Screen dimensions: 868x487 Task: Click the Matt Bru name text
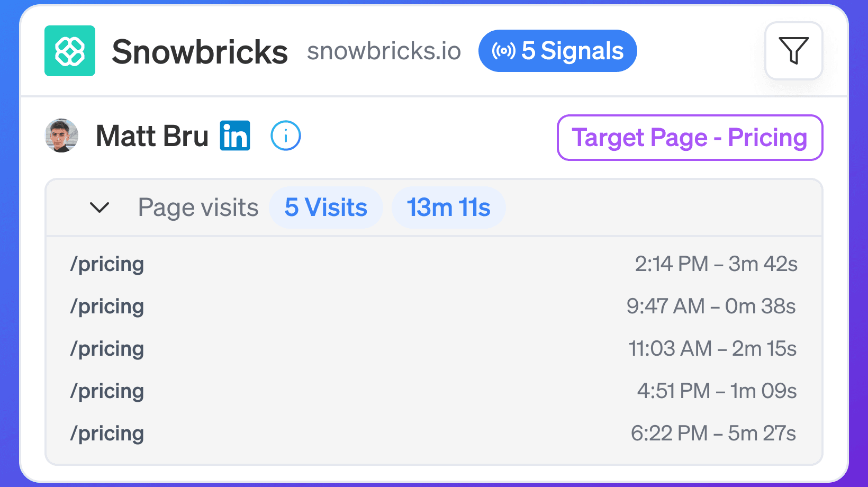(x=152, y=136)
